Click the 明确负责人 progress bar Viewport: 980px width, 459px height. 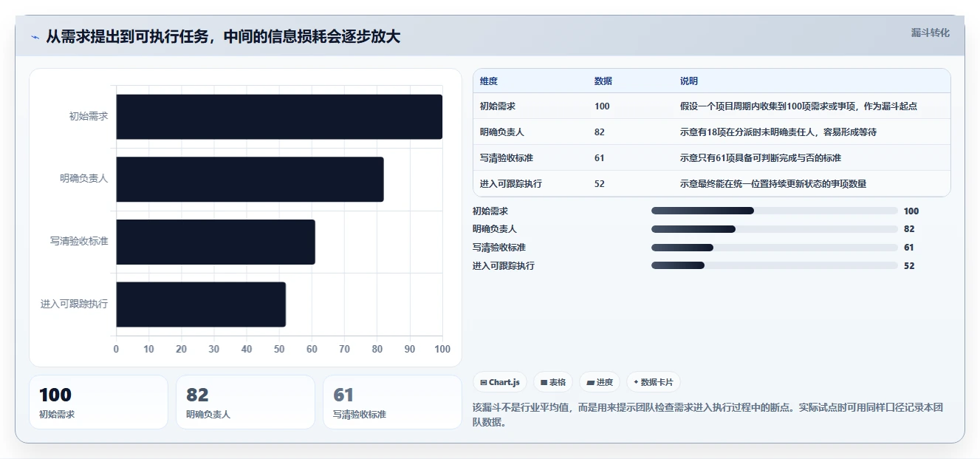pos(774,229)
